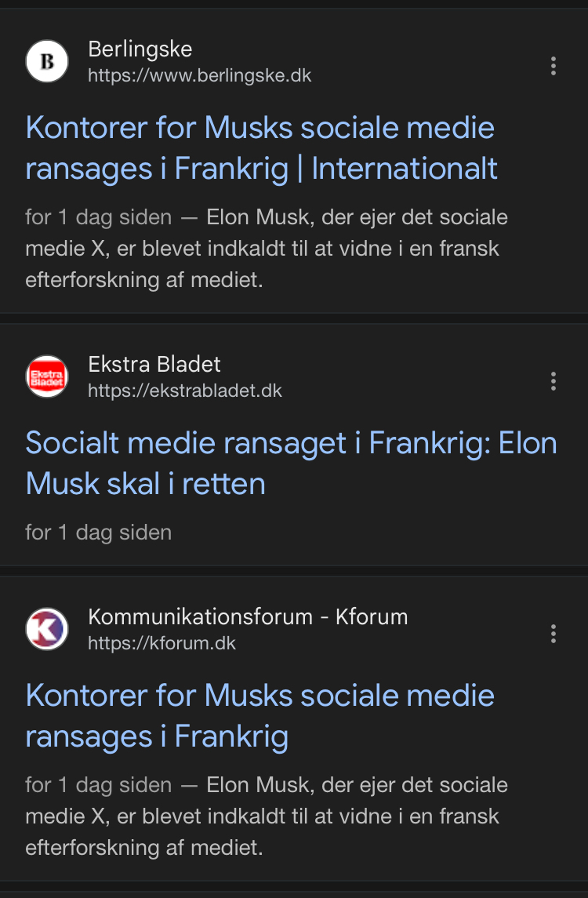Open three-dot menu for Ekstra Bladet result

554,381
